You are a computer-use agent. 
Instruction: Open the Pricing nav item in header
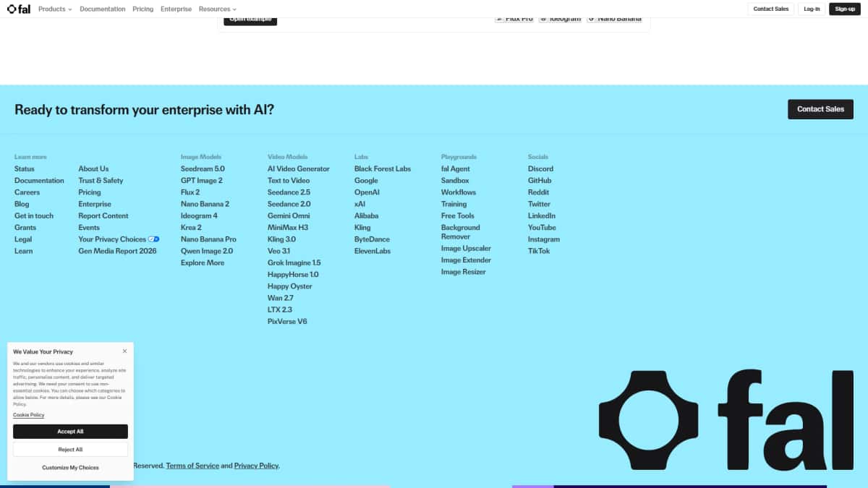click(142, 9)
